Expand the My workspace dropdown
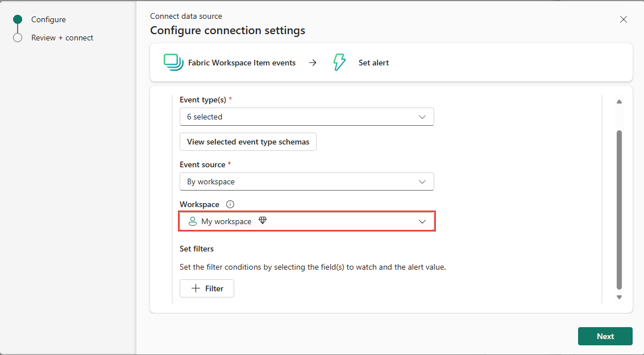The image size is (644, 355). click(307, 221)
